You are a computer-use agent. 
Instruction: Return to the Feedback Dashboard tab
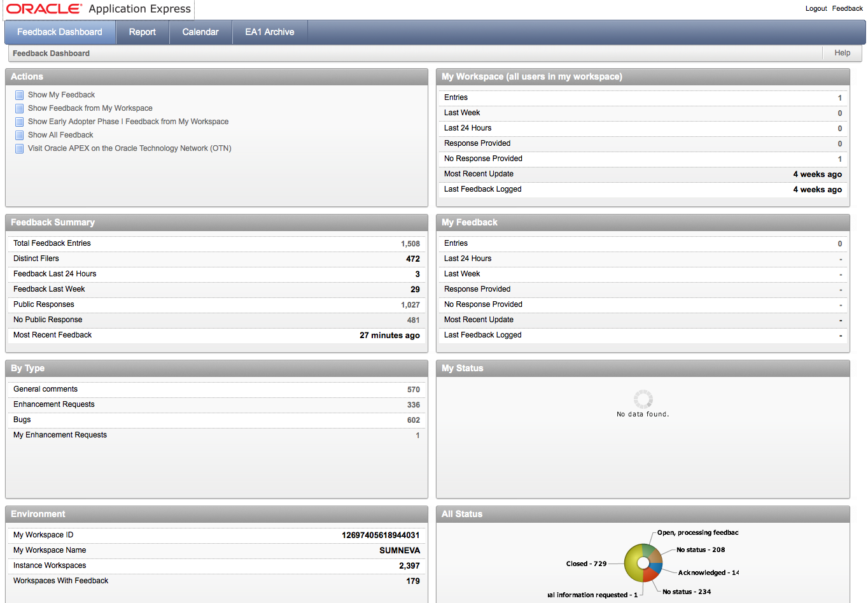(59, 32)
